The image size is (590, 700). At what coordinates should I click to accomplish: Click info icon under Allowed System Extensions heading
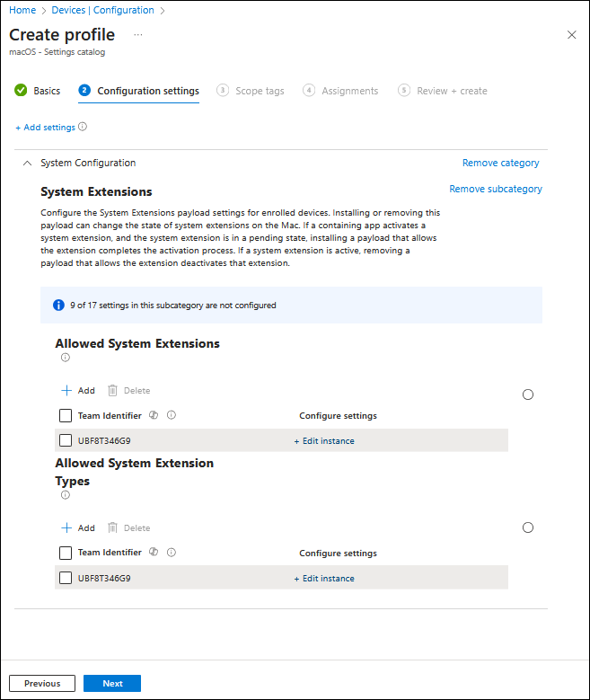[x=66, y=357]
